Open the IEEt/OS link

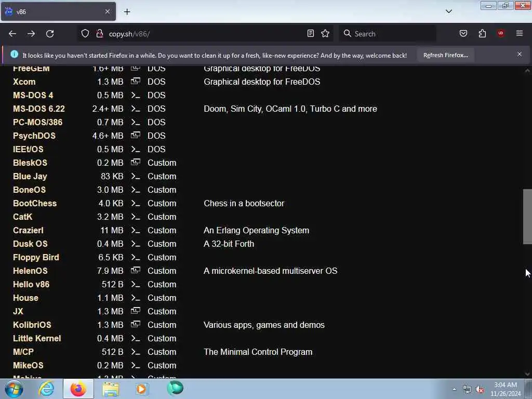click(28, 149)
